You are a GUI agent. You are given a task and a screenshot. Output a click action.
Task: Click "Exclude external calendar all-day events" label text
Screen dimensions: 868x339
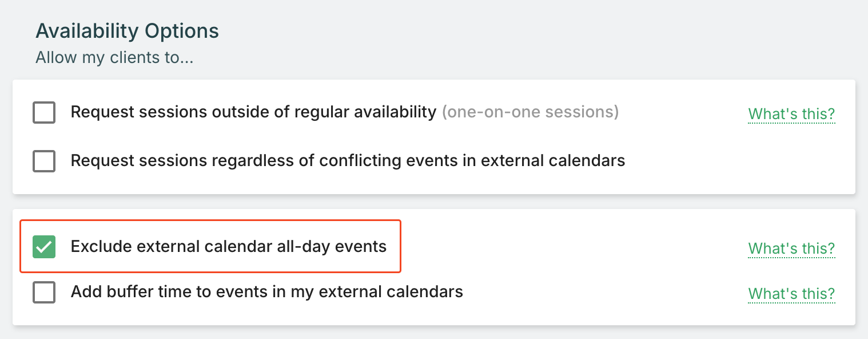228,247
